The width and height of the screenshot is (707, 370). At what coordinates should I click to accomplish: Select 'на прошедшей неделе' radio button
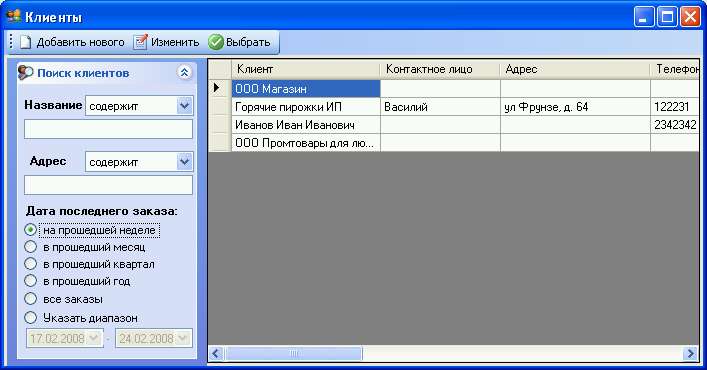30,230
